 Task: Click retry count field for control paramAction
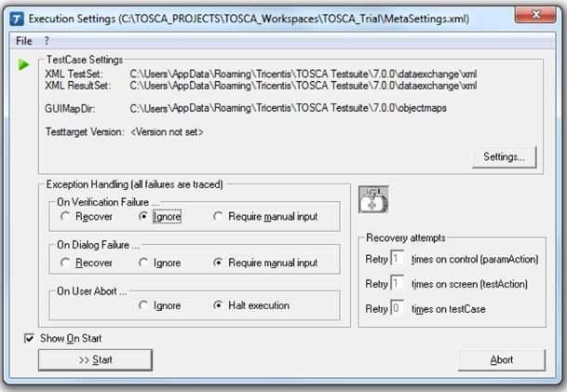(x=397, y=259)
